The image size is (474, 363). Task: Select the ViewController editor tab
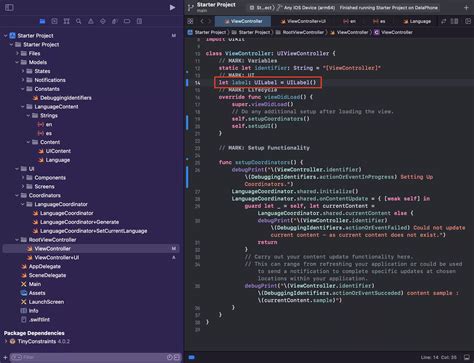[x=243, y=21]
